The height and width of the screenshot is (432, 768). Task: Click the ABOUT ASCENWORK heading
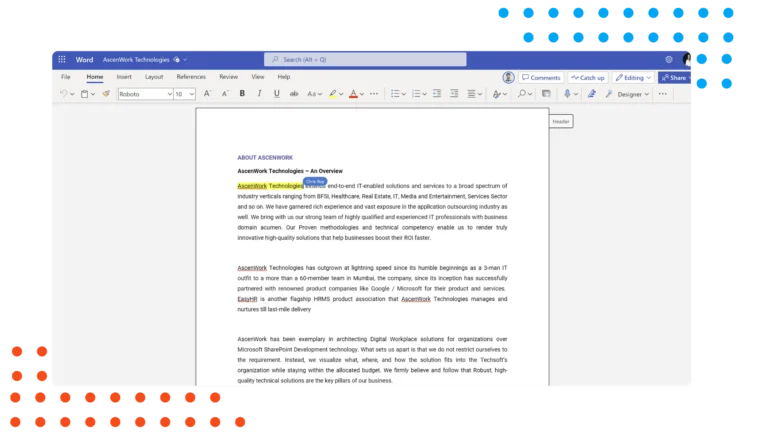pos(265,158)
